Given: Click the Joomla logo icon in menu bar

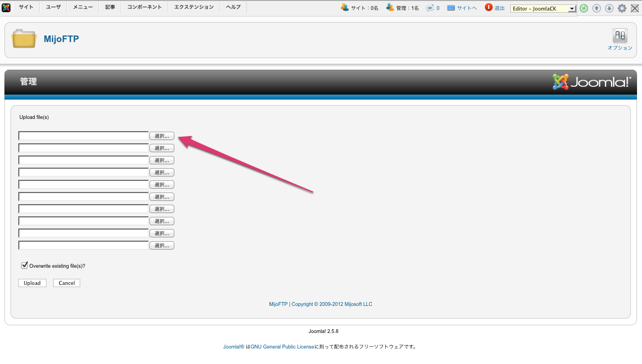Looking at the screenshot, I should (x=6, y=7).
